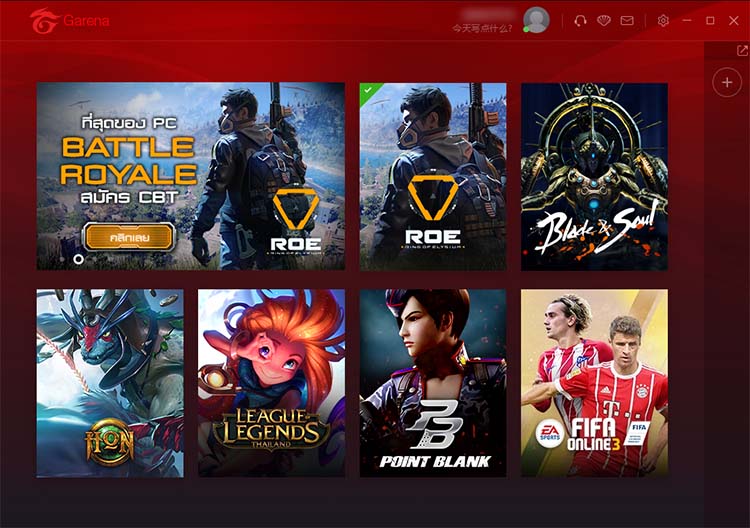750x528 pixels.
Task: Click the orange button on ROE banner
Action: point(129,237)
